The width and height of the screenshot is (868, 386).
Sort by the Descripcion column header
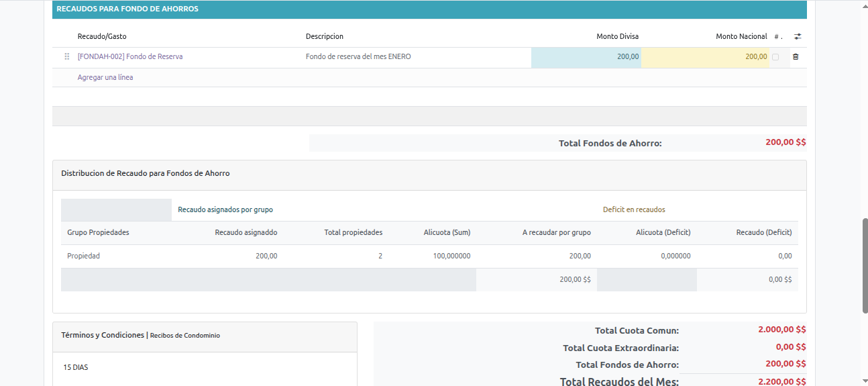pos(325,36)
